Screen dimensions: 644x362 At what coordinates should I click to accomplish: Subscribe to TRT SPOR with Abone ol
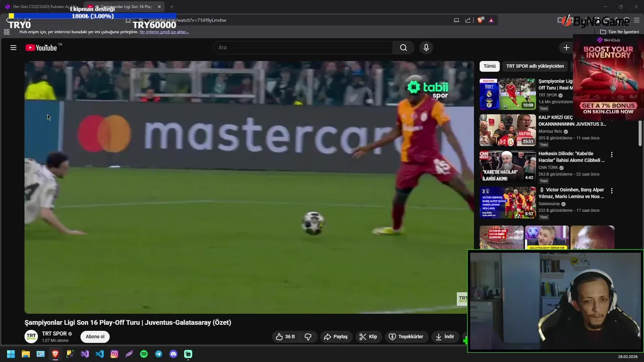95,337
